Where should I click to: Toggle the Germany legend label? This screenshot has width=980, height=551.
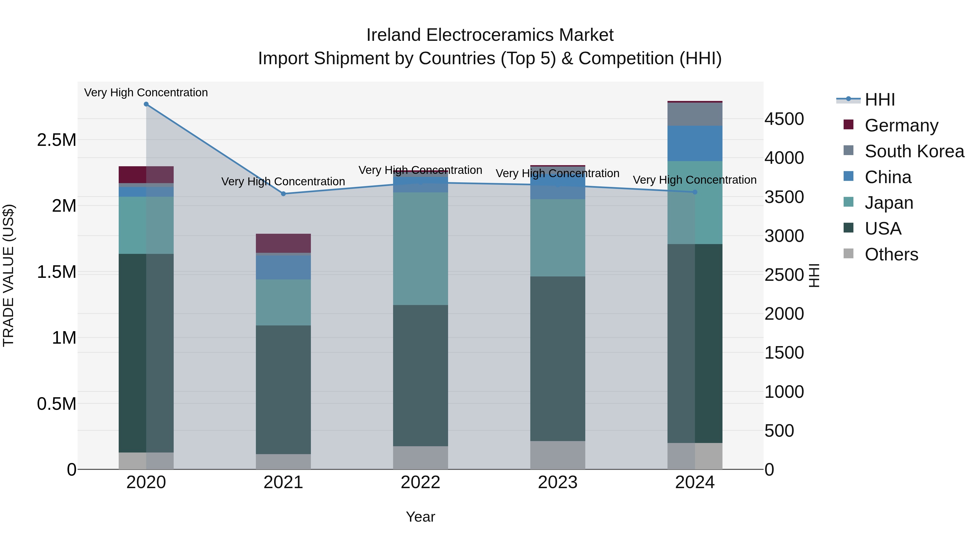click(902, 125)
